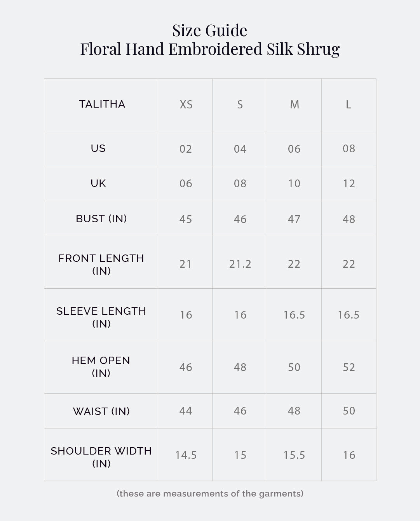This screenshot has width=420, height=521.
Task: Click the HEM OPEN (IN) row label
Action: pos(101,366)
